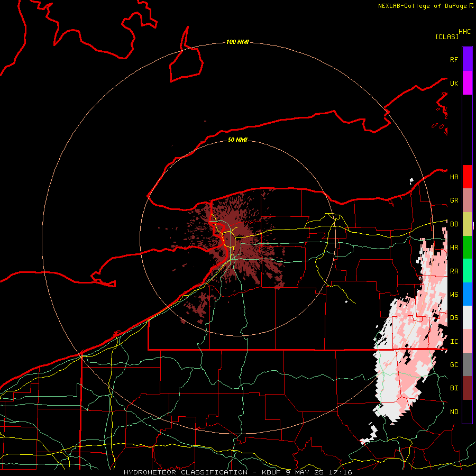Click the HR green legend swatch
This screenshot has width=476, height=476.
[x=467, y=248]
